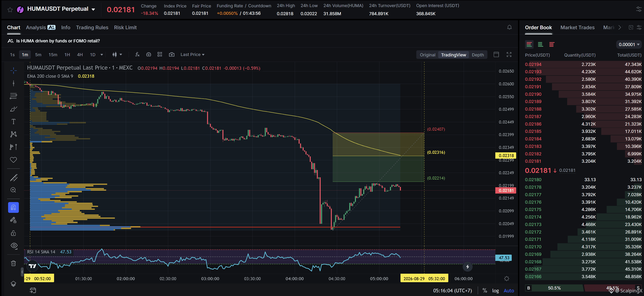
Task: Switch to Depth chart view
Action: [478, 55]
